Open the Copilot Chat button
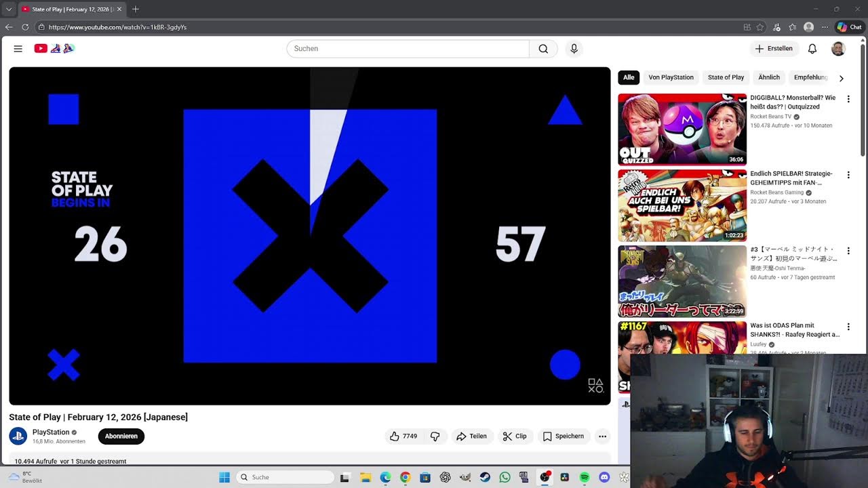 (849, 27)
